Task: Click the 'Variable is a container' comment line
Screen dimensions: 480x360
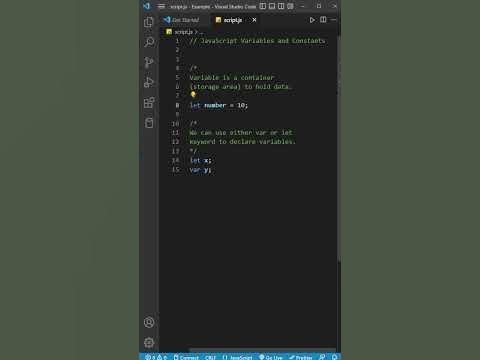Action: tap(232, 78)
